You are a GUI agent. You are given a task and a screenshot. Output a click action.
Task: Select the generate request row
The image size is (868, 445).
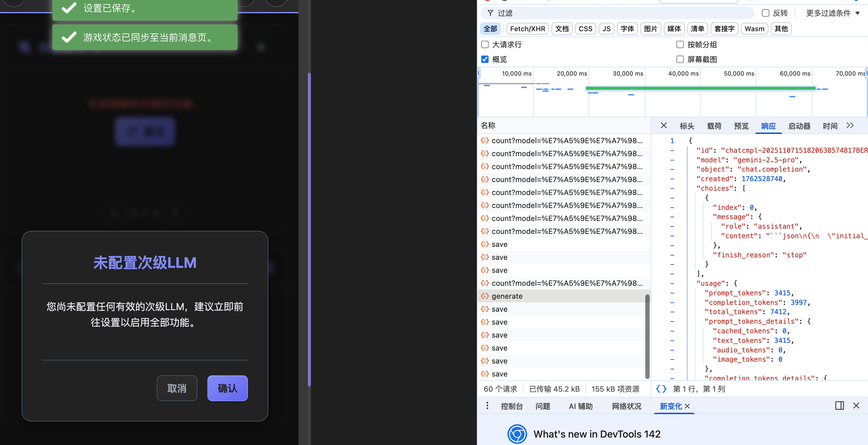(564, 296)
